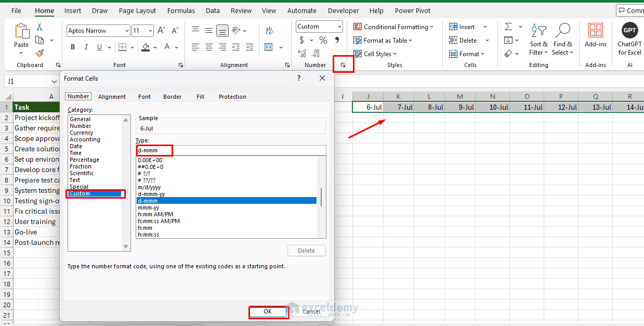The width and height of the screenshot is (644, 326).
Task: Center text horizontally in ribbon
Action: pos(209,47)
